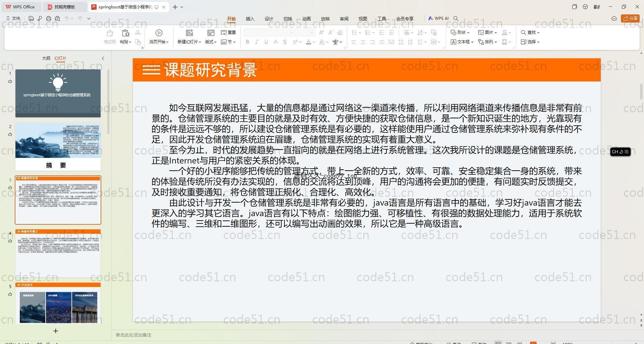The image size is (644, 344).
Task: Click the Format Painter (格式刷) icon
Action: [110, 33]
